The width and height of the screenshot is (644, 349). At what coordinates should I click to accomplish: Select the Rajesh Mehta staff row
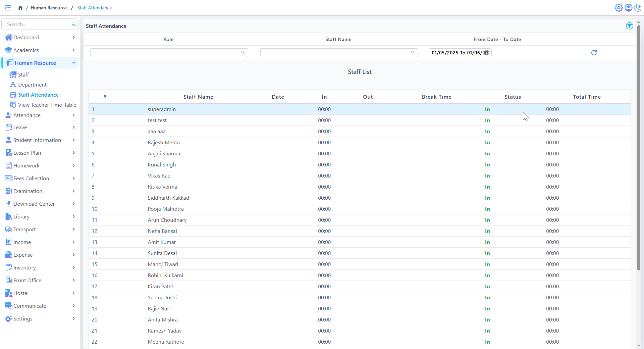(164, 142)
